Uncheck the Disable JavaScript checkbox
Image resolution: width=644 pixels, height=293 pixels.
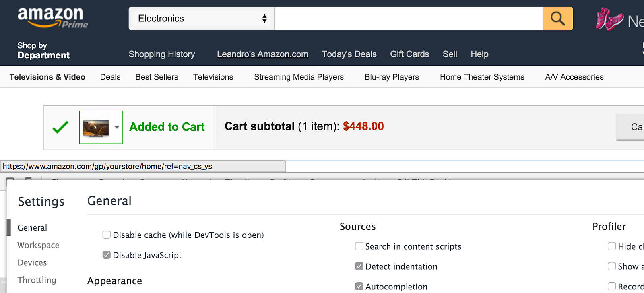pyautogui.click(x=107, y=255)
